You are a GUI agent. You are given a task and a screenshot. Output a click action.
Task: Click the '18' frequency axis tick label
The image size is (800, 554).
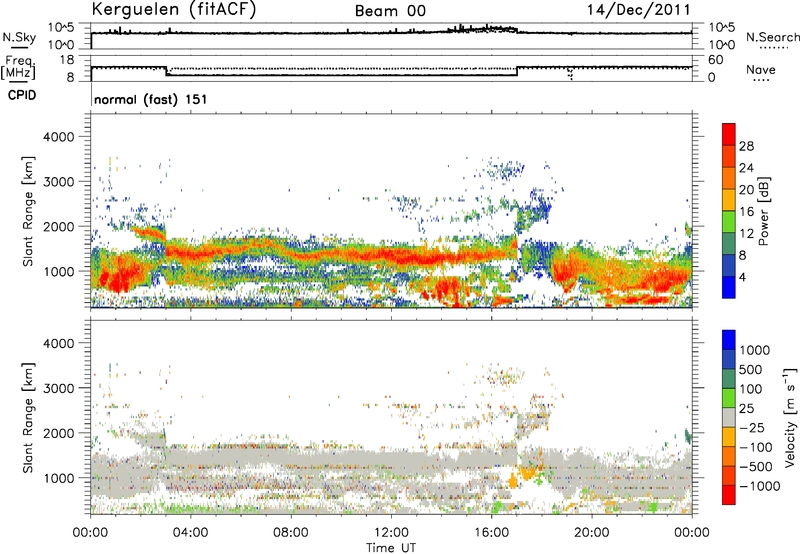(67, 60)
